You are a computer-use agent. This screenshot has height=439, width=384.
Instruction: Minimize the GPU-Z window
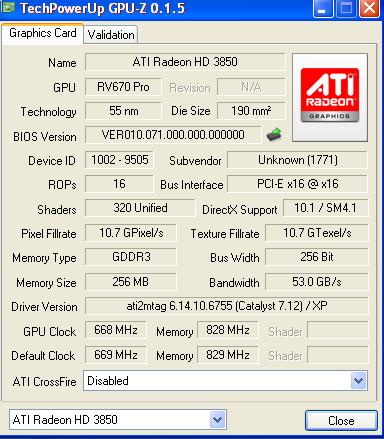pos(322,9)
